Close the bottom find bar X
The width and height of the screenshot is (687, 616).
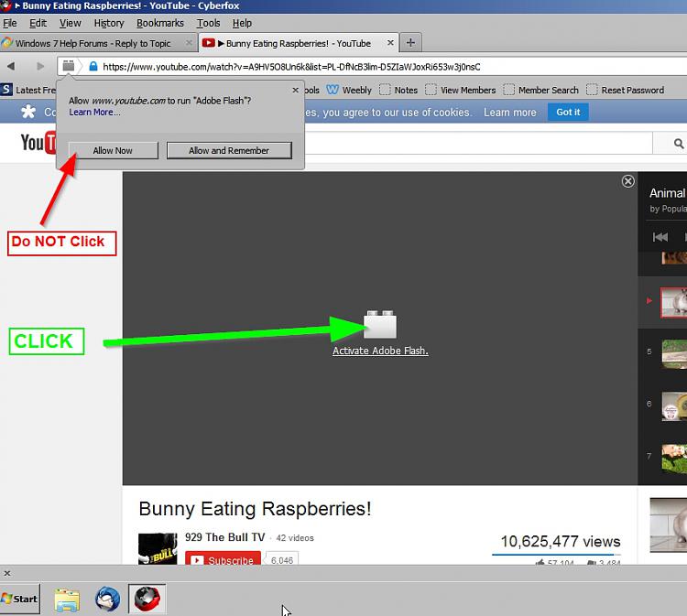click(x=7, y=573)
